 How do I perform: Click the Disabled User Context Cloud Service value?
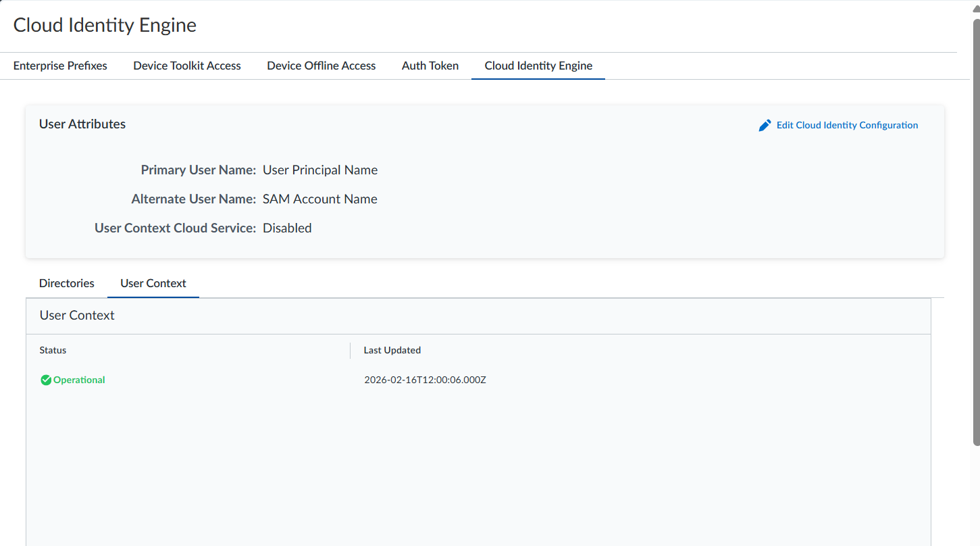coord(287,228)
